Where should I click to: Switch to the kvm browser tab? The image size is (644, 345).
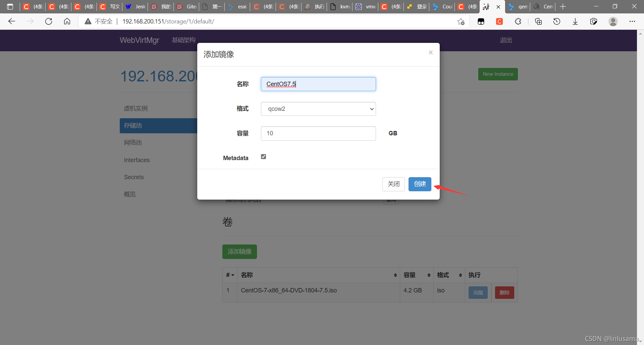click(340, 7)
